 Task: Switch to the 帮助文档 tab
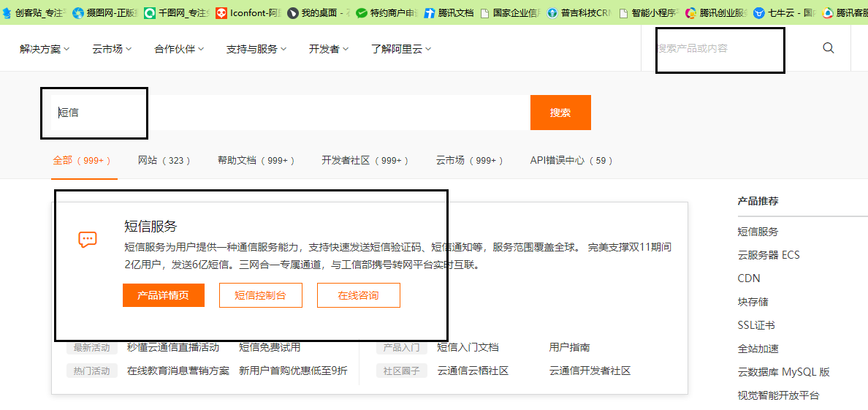pyautogui.click(x=256, y=160)
